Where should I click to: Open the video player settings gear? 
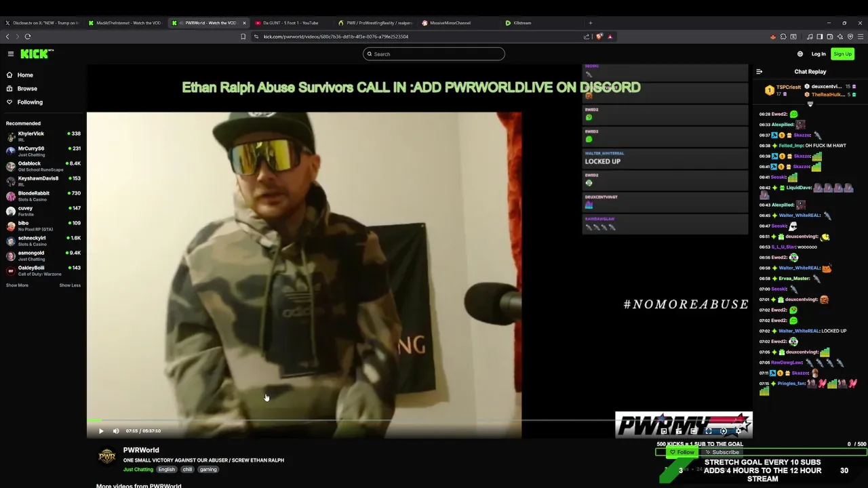click(x=738, y=431)
